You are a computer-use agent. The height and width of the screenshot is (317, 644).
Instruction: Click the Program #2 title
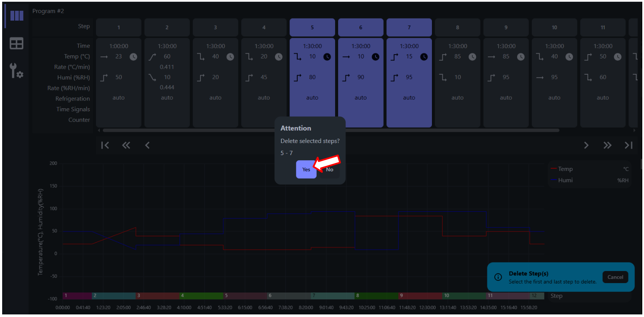(x=48, y=11)
